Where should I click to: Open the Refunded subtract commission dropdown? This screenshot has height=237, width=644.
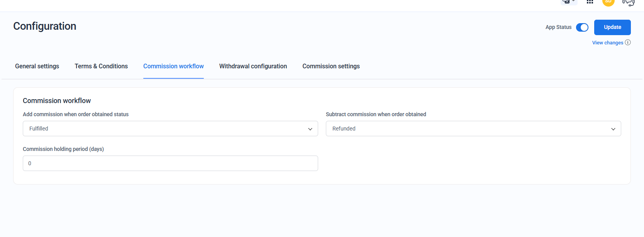[x=473, y=129]
